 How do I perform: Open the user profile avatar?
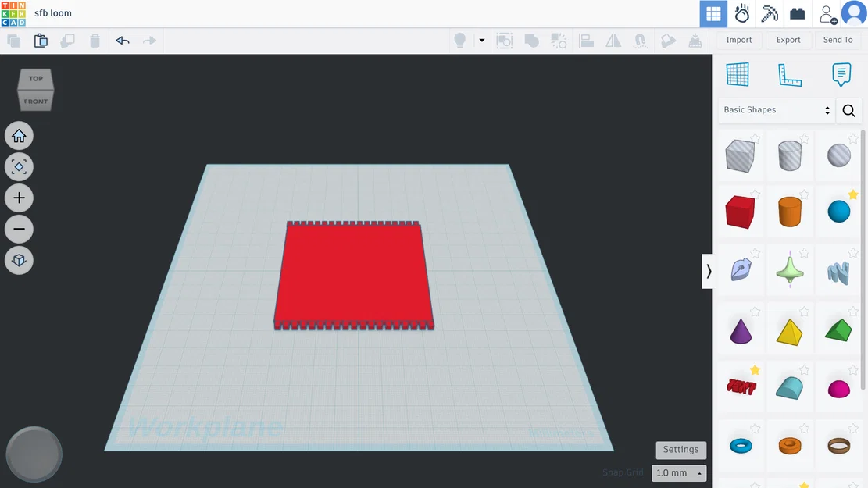click(854, 13)
